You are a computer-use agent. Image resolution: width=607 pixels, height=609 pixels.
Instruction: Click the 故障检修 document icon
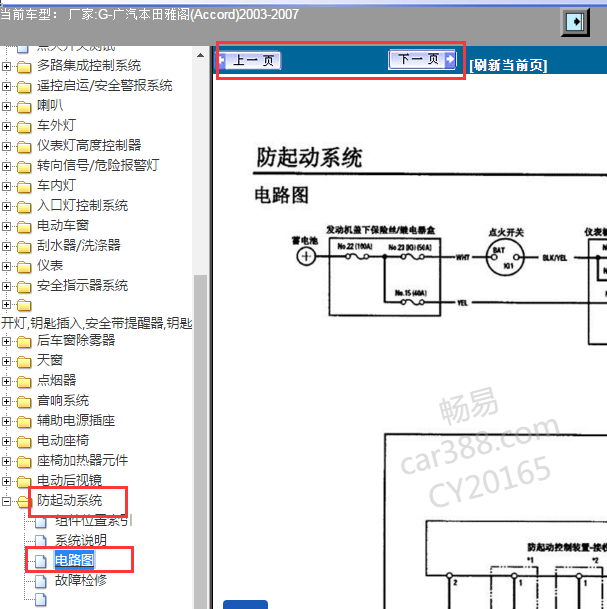[41, 581]
